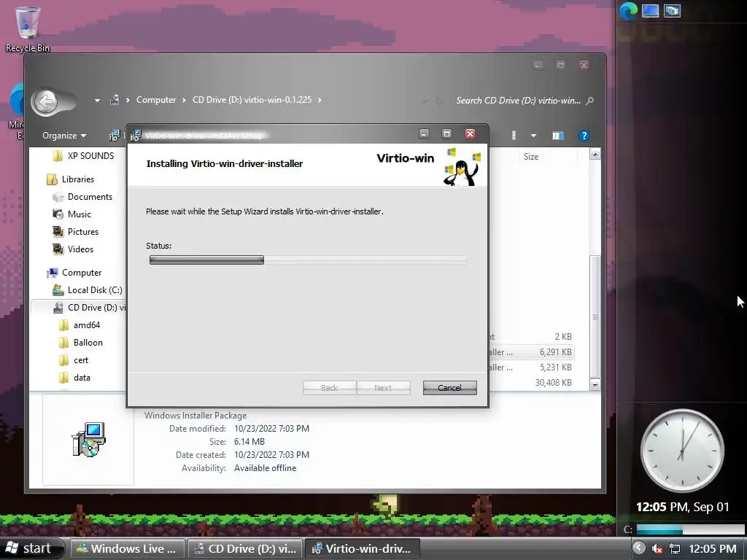Screen dimensions: 747x560
Task: Select Libraries in the navigation pane
Action: (x=70, y=179)
